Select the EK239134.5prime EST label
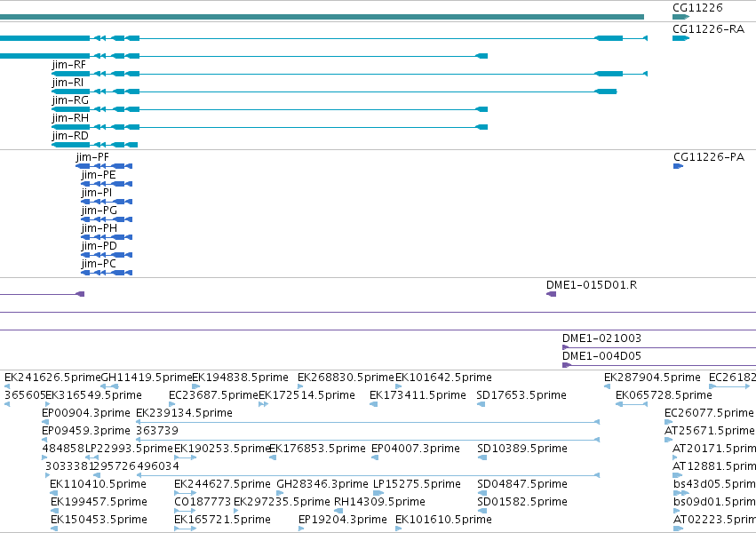This screenshot has width=756, height=533. pos(184,413)
